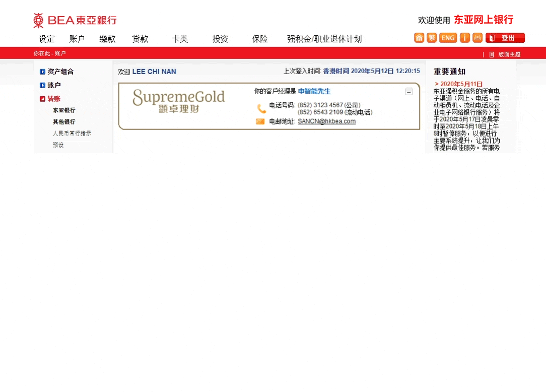
Task: Click the SupremeGold 顯卓理財 logo
Action: tap(179, 101)
